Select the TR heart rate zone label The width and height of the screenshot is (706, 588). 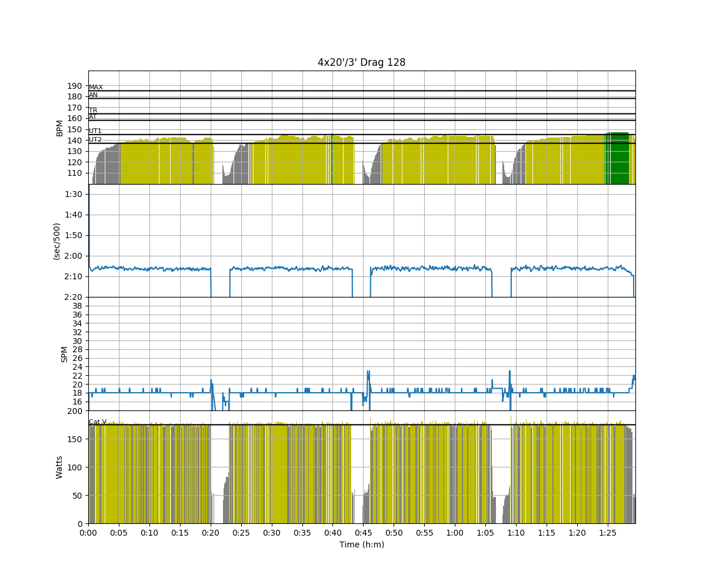point(93,111)
